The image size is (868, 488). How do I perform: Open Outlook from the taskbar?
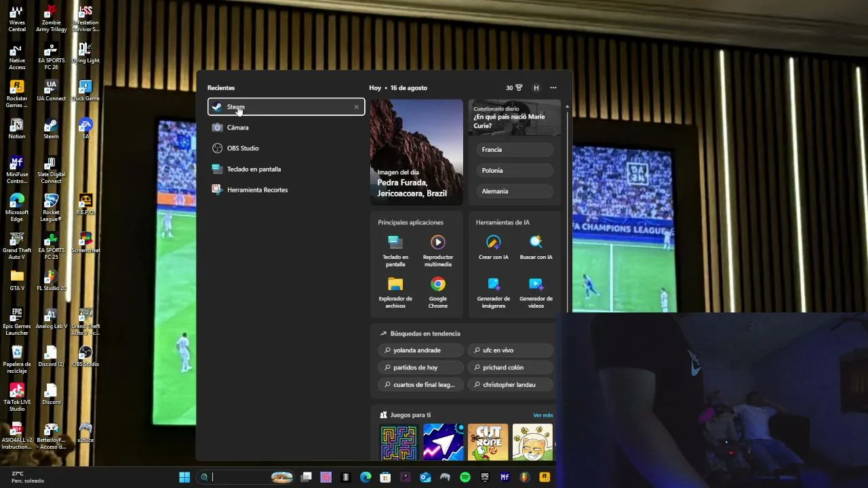425,477
